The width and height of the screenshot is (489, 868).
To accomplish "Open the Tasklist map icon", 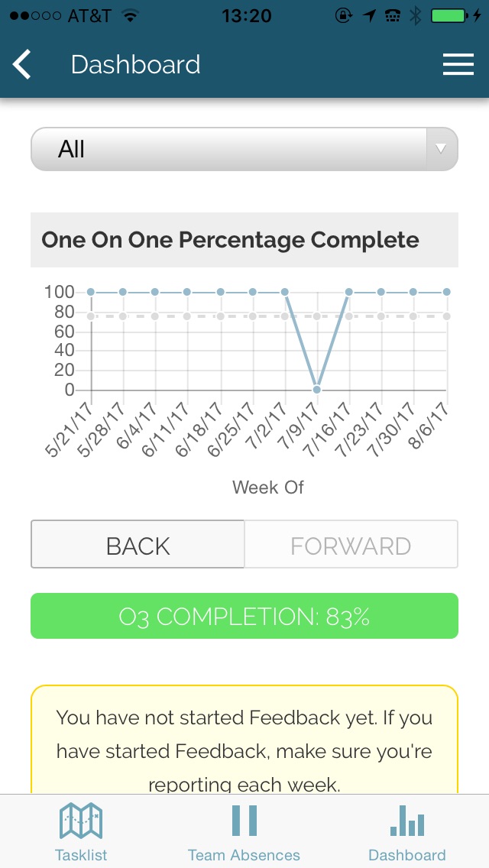I will [x=81, y=821].
